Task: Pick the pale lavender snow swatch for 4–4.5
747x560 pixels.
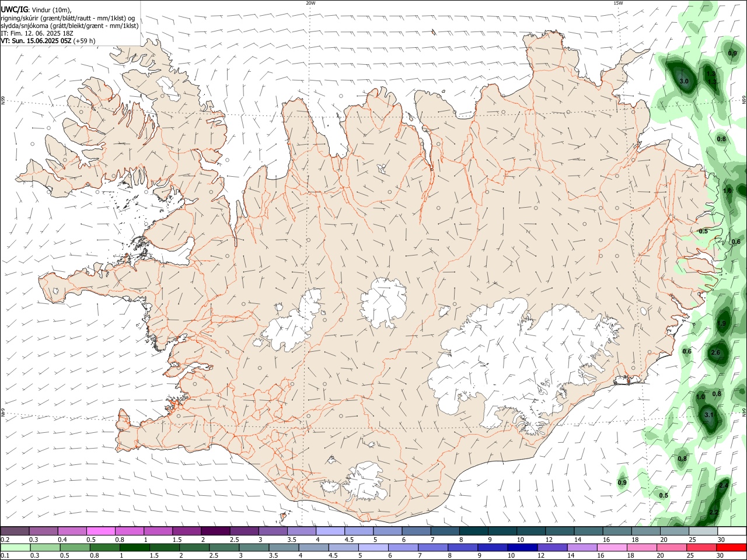Action: tap(330, 531)
